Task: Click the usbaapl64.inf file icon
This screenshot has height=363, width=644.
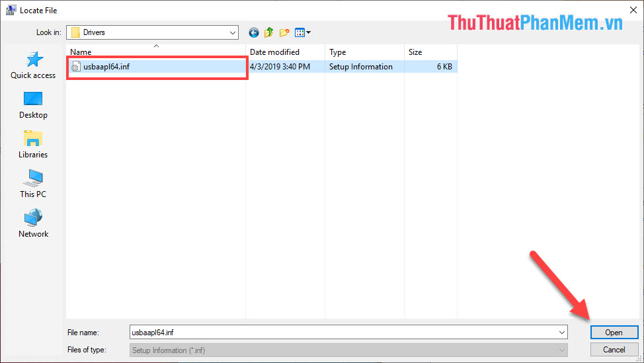Action: 75,67
